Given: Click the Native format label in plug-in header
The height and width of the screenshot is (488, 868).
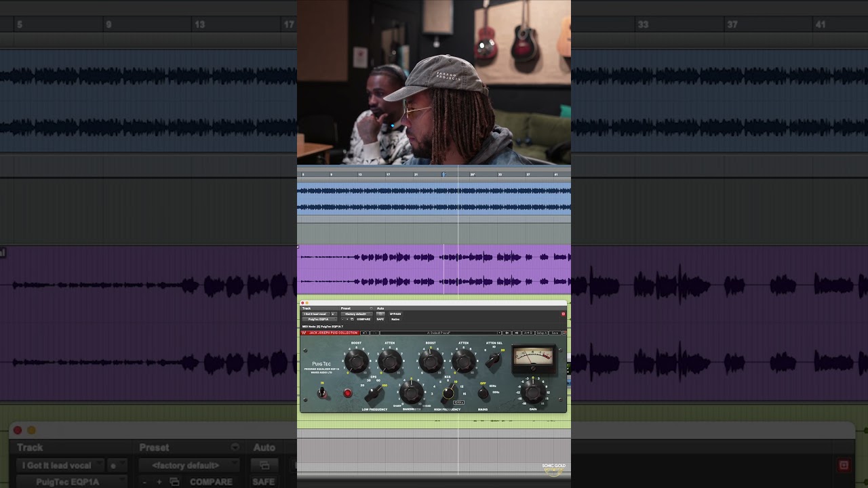Looking at the screenshot, I should tap(395, 319).
